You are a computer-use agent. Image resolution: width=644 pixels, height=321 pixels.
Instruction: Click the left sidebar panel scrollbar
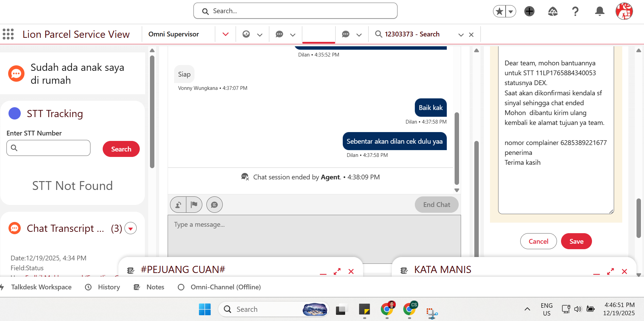[x=152, y=112]
